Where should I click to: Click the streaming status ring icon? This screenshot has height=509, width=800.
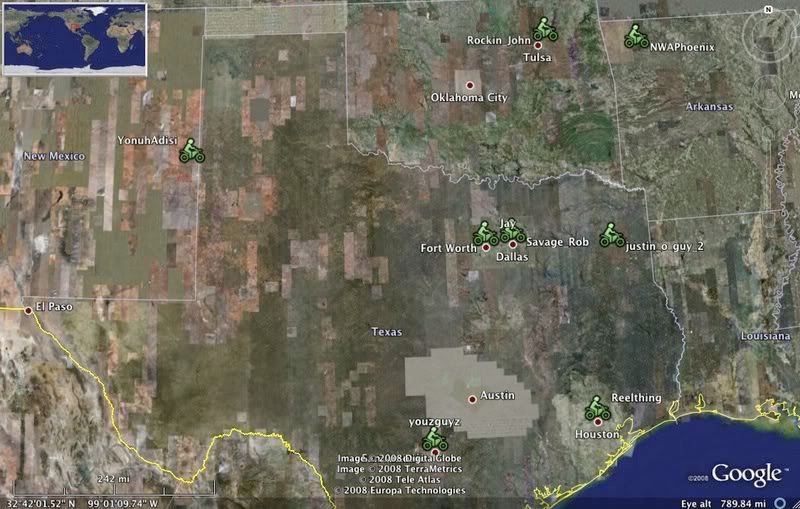click(780, 504)
